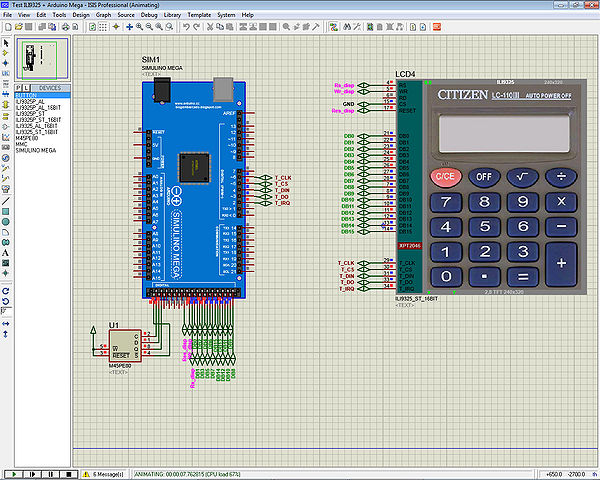Click the L library manage button
This screenshot has height=480, width=600.
pos(26,88)
